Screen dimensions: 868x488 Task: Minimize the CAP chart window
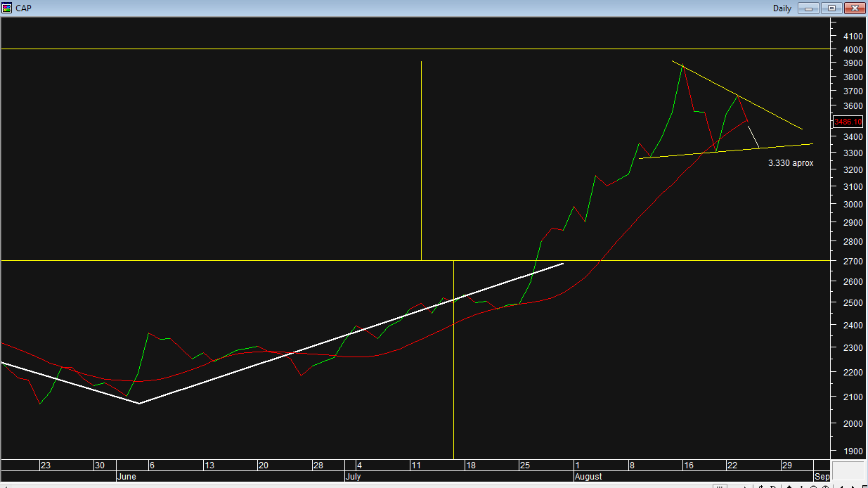click(x=810, y=8)
